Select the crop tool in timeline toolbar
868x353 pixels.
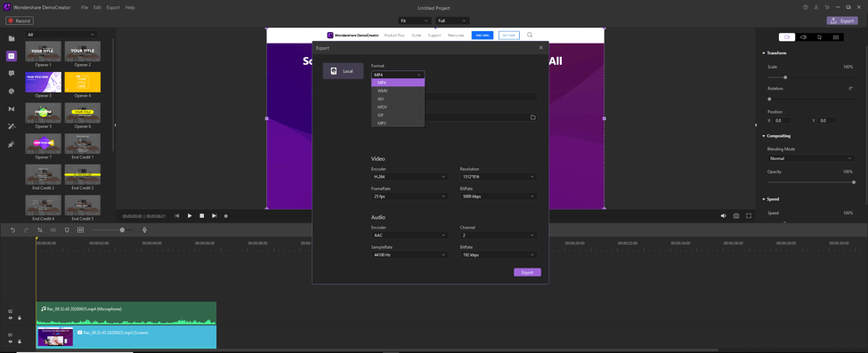pos(40,229)
